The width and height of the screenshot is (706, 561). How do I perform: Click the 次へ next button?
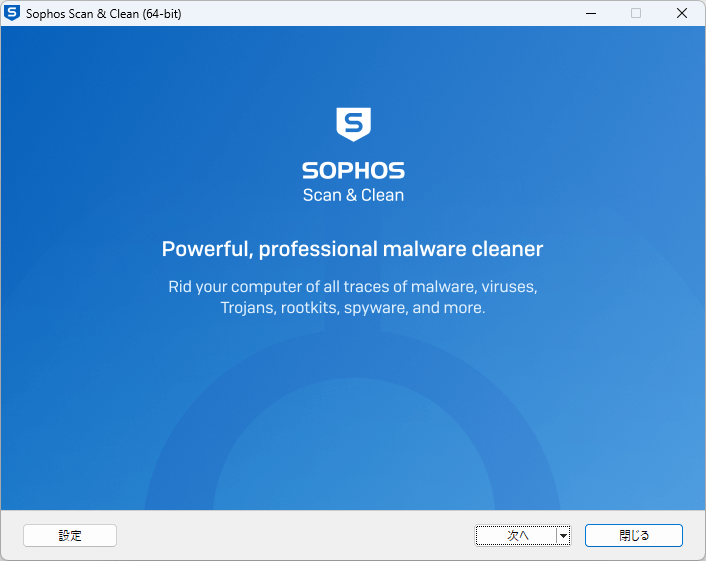click(516, 535)
